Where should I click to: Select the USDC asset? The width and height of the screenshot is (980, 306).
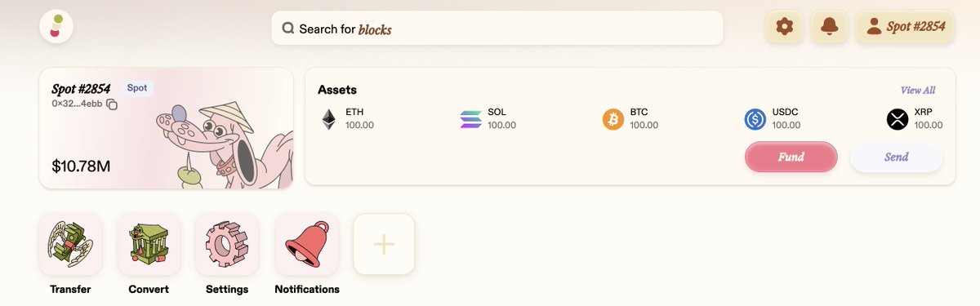(773, 119)
